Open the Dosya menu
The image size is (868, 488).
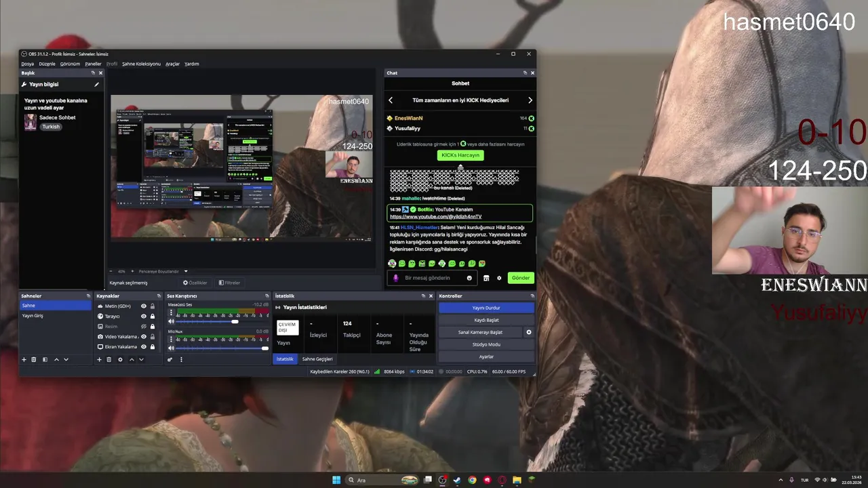27,64
